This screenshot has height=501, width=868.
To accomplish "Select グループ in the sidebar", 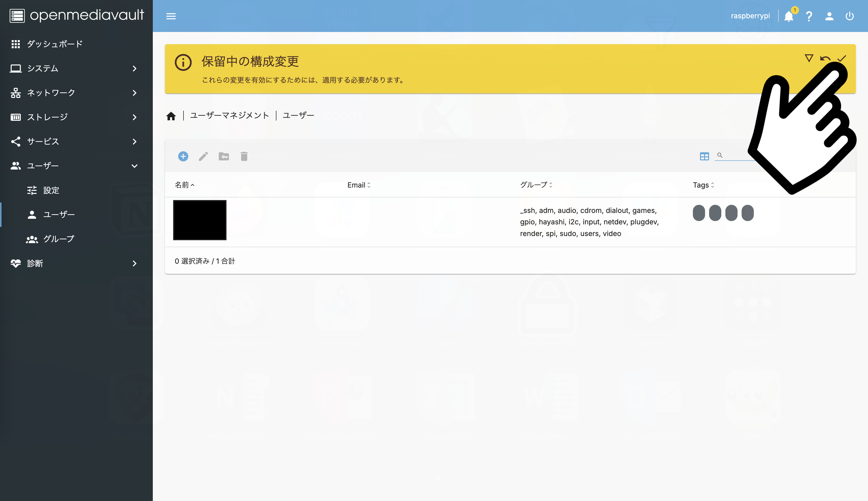I will click(x=59, y=239).
